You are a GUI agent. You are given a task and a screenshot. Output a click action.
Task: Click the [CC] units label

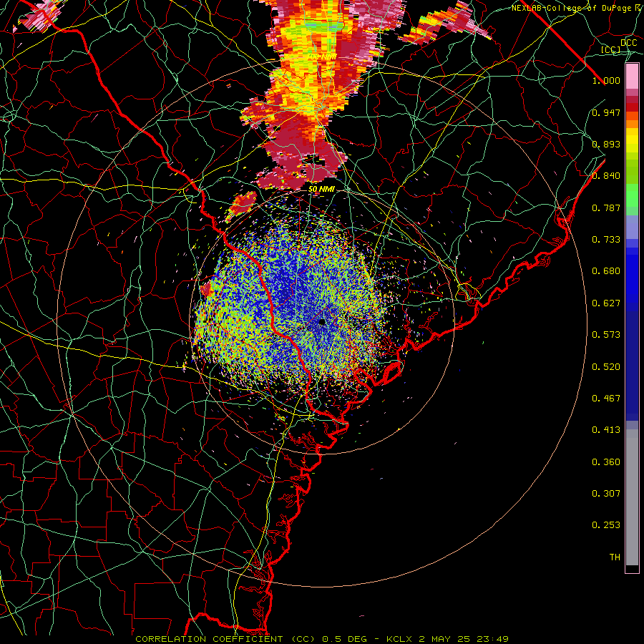(x=610, y=49)
